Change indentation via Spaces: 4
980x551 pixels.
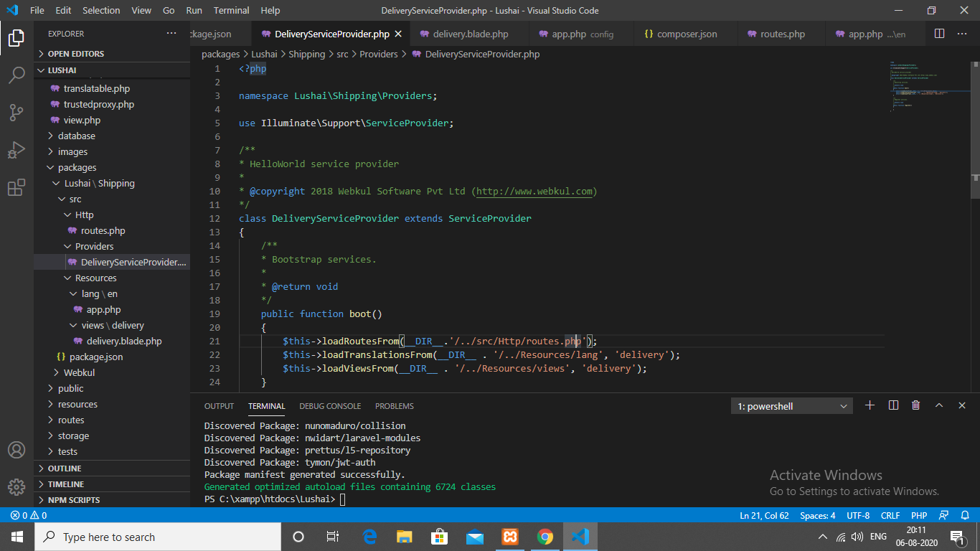817,515
